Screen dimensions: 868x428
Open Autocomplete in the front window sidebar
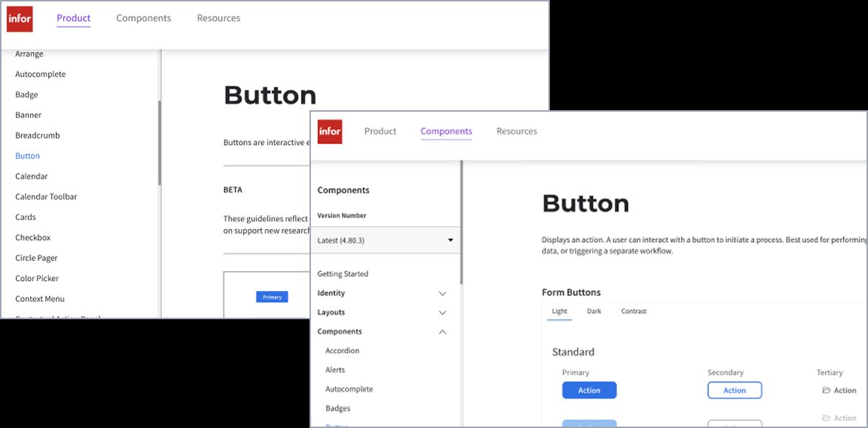pos(349,389)
